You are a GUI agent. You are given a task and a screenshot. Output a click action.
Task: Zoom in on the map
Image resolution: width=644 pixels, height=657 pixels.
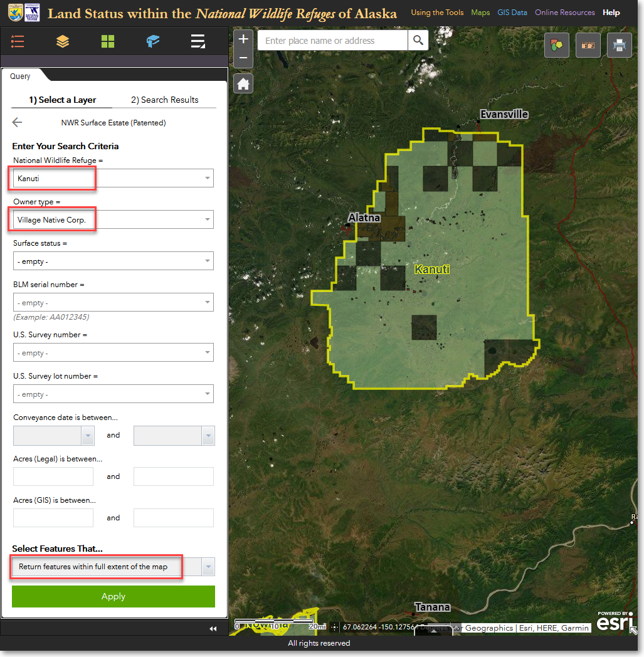tap(243, 39)
